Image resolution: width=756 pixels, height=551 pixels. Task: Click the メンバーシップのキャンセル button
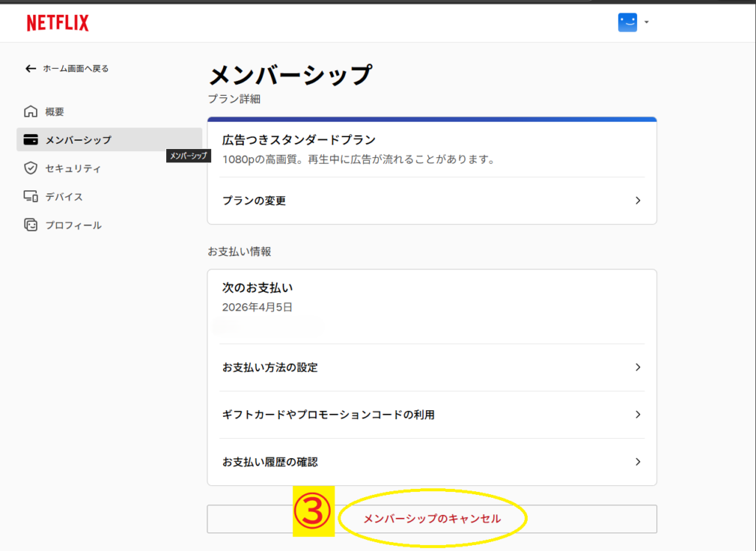pos(432,519)
